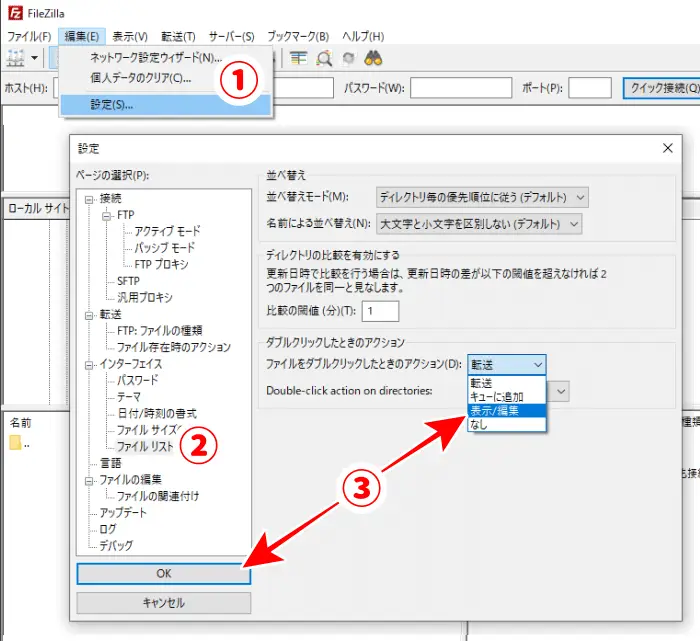This screenshot has width=700, height=641.
Task: Click the magnifier filter icon in toolbar
Action: [x=324, y=58]
